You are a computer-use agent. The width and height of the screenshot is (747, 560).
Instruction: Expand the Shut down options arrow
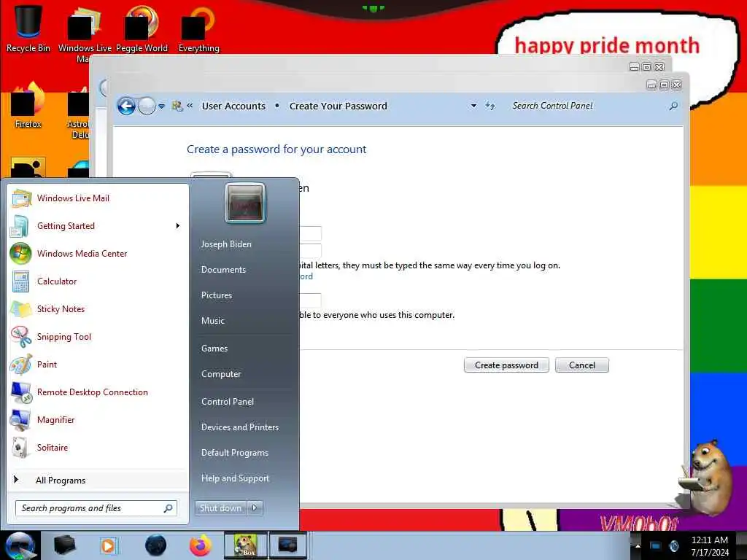click(x=255, y=508)
